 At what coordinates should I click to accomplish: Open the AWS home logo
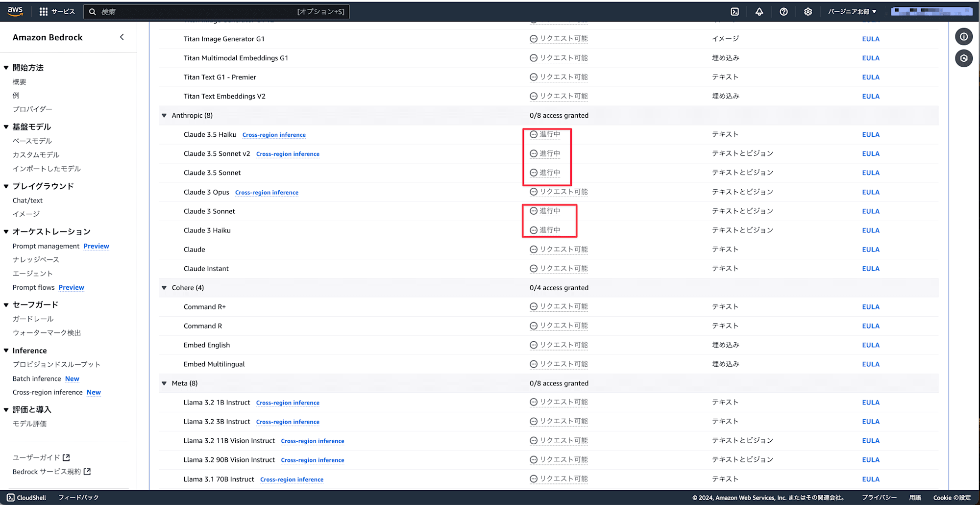pos(15,11)
